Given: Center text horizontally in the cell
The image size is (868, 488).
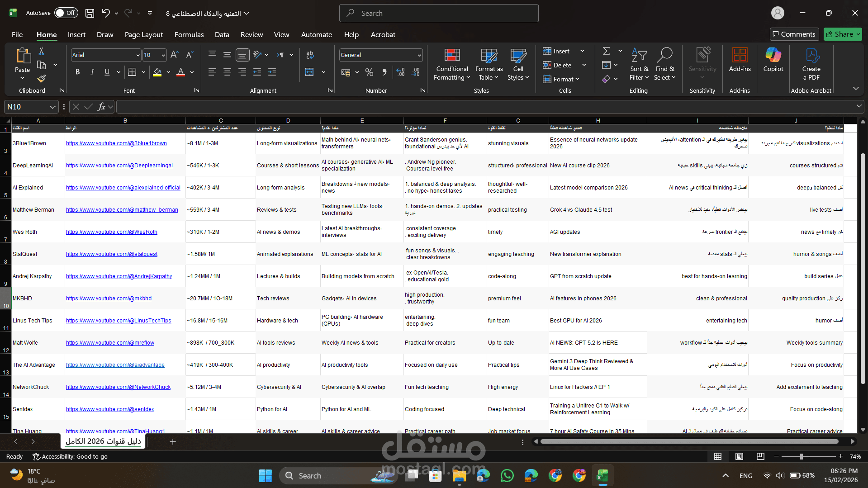Looking at the screenshot, I should (227, 72).
